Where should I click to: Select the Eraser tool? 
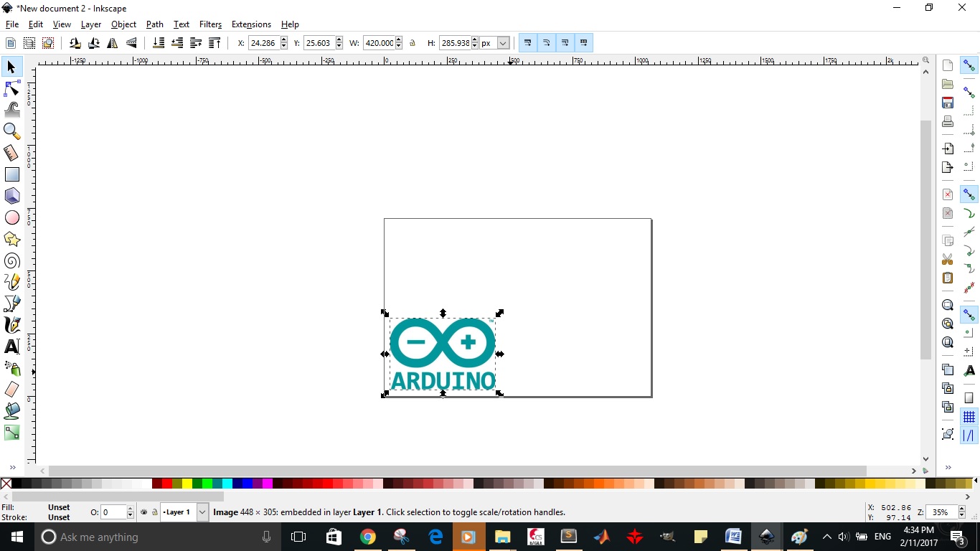12,390
